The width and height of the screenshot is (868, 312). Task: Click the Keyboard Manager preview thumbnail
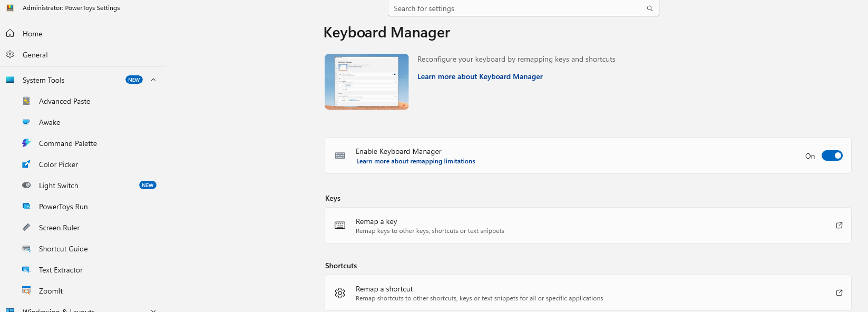(366, 82)
